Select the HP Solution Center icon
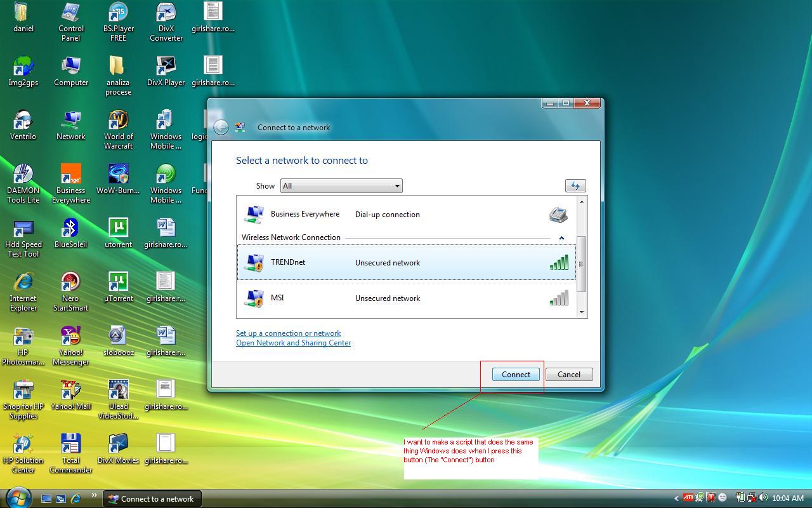 [23, 454]
